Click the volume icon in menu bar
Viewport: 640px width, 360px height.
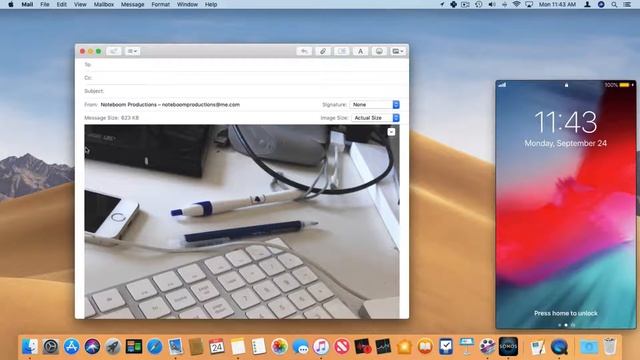[492, 4]
